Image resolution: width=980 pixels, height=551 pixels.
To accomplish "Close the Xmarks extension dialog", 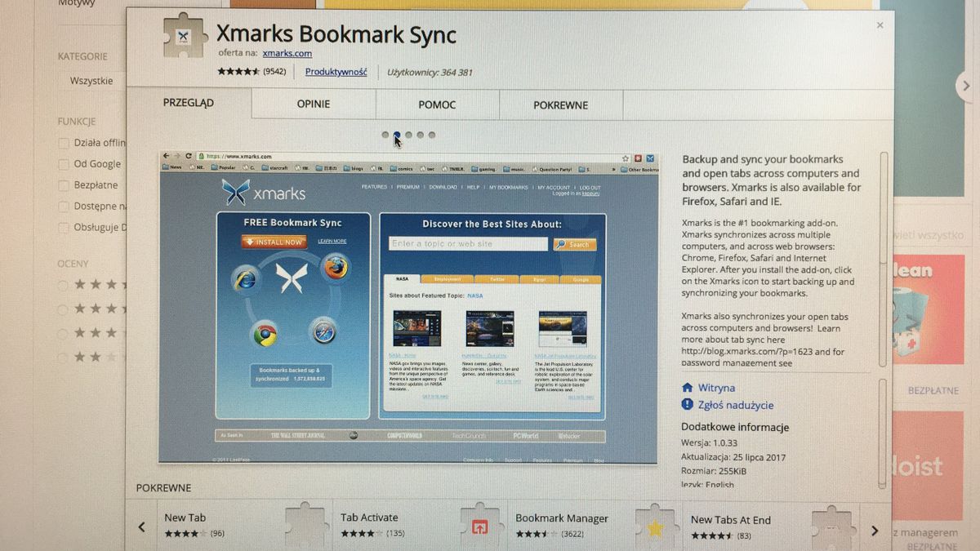I will tap(880, 25).
